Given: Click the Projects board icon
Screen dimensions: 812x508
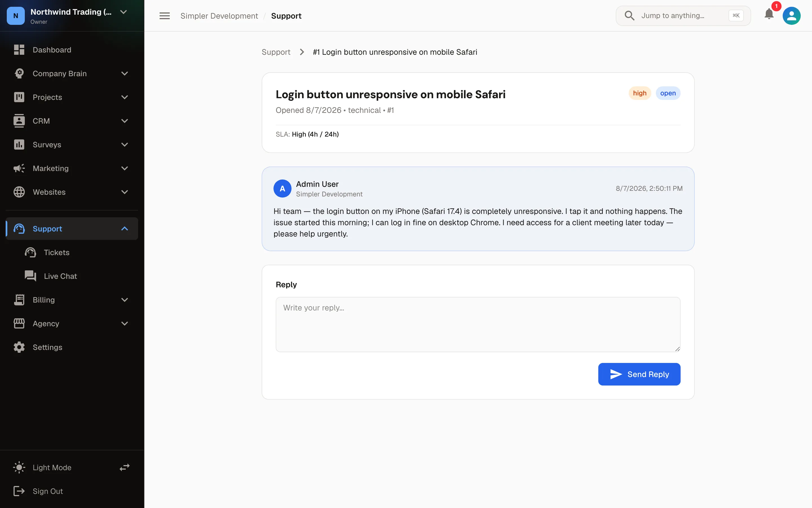Looking at the screenshot, I should [x=19, y=97].
